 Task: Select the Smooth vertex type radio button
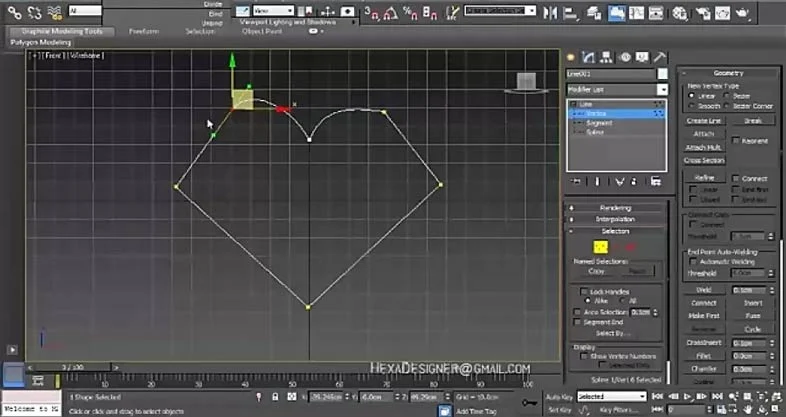pyautogui.click(x=692, y=106)
